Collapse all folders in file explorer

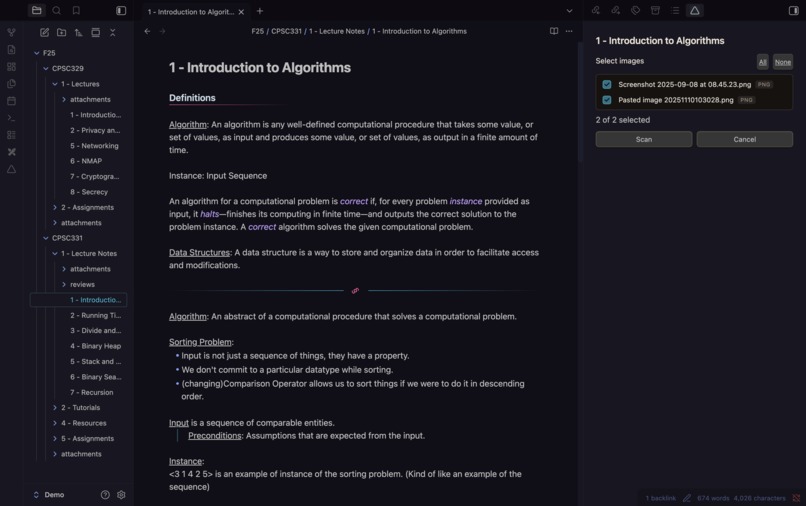click(113, 32)
